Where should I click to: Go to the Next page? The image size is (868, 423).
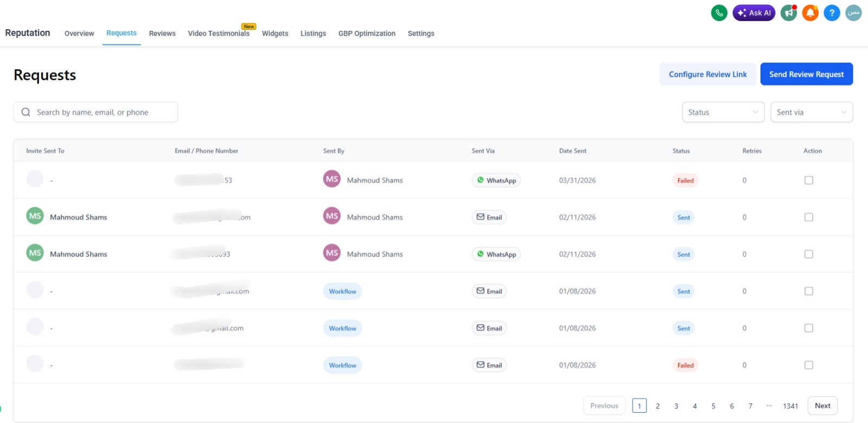822,406
